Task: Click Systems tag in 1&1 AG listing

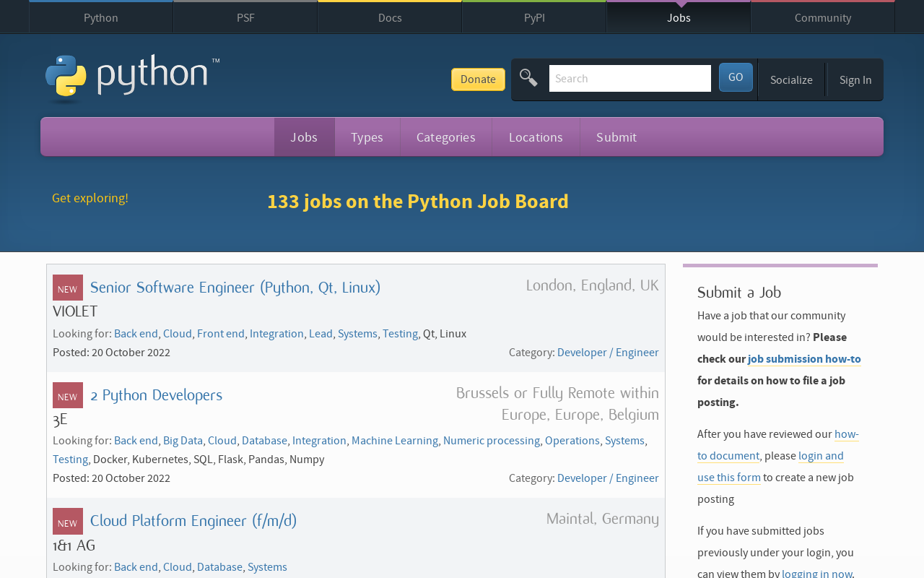Action: (267, 567)
